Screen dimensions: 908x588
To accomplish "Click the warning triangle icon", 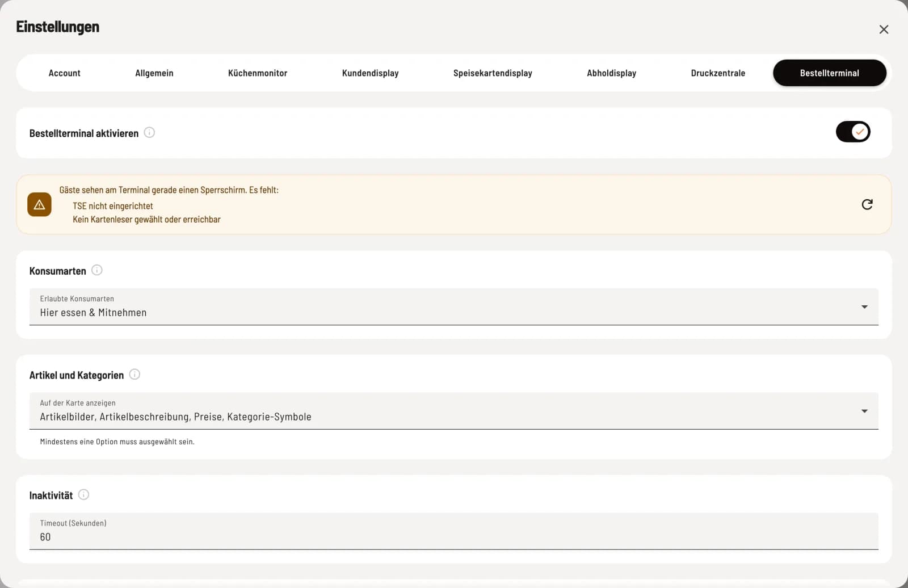I will [x=39, y=204].
